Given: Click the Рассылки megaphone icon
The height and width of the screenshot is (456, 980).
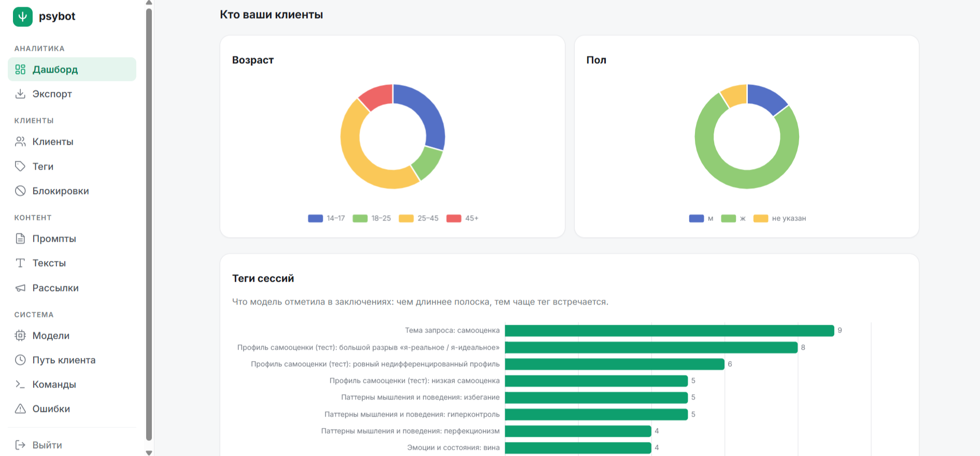Looking at the screenshot, I should point(20,288).
